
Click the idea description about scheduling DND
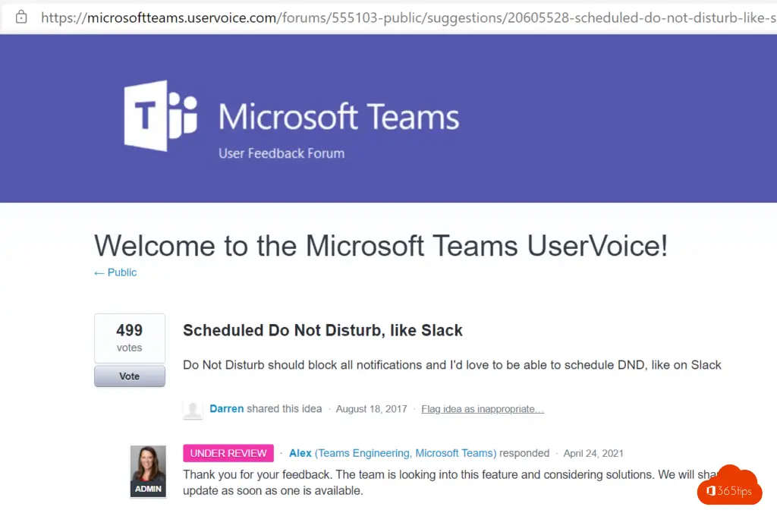(x=452, y=365)
